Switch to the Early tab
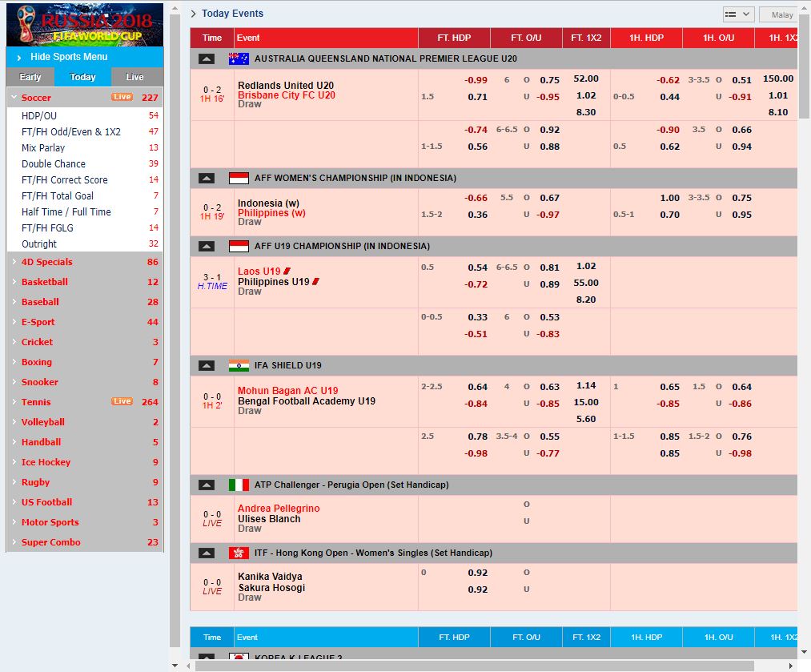Image resolution: width=811 pixels, height=672 pixels. pyautogui.click(x=30, y=77)
